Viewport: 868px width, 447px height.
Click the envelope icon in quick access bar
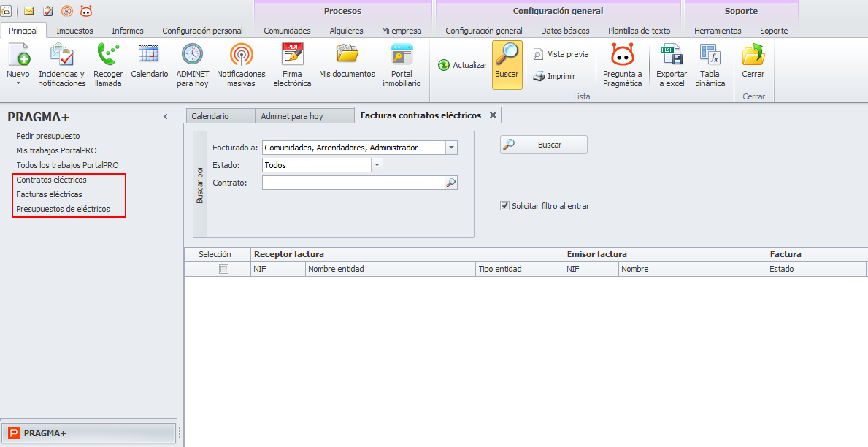tap(28, 10)
